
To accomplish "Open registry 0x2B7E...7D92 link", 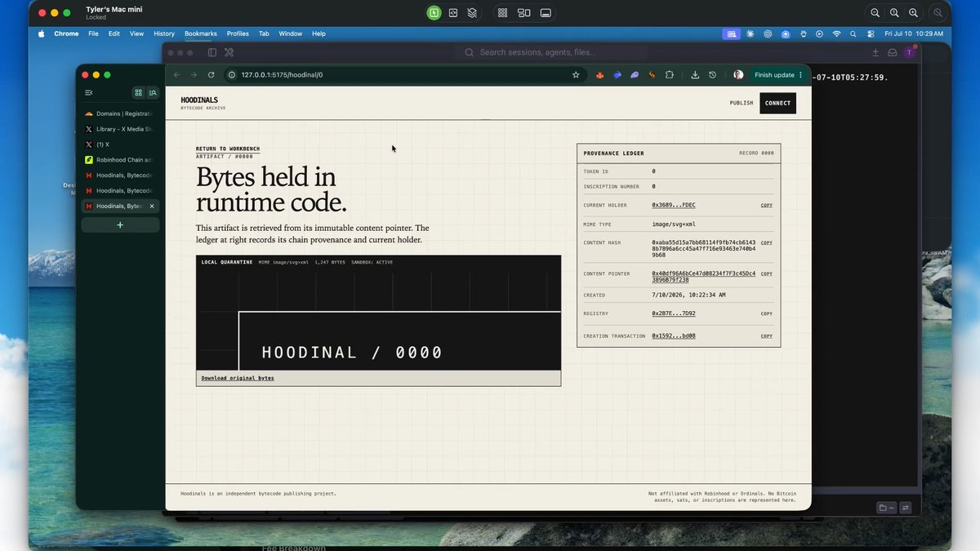I will [674, 313].
